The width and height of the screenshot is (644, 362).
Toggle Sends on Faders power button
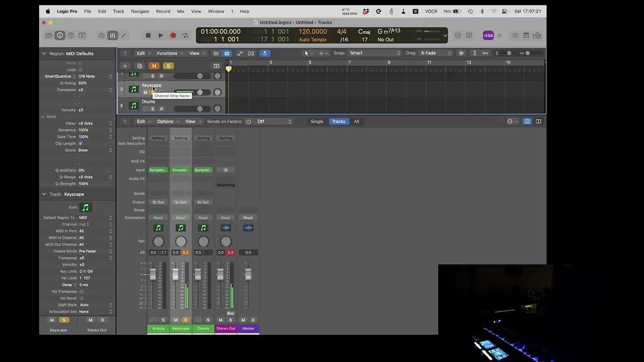[249, 121]
